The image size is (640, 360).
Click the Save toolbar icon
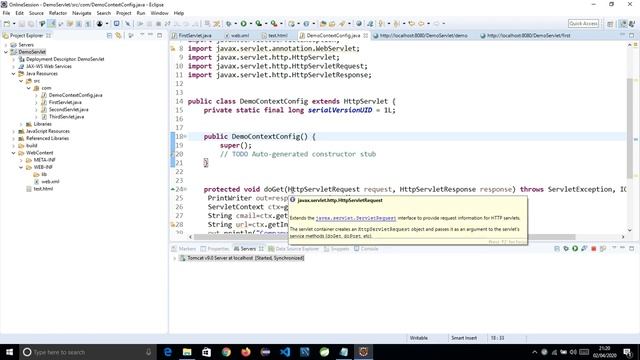tap(22, 24)
